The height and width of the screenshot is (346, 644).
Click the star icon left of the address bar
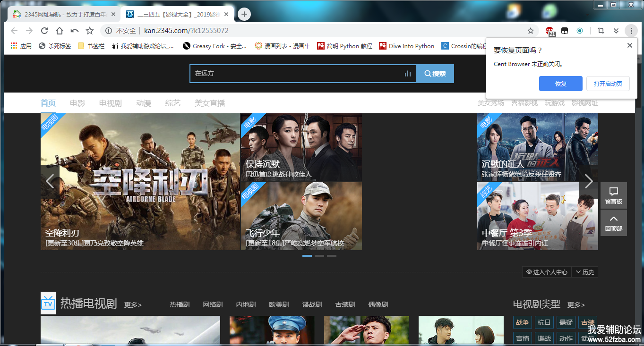(90, 31)
